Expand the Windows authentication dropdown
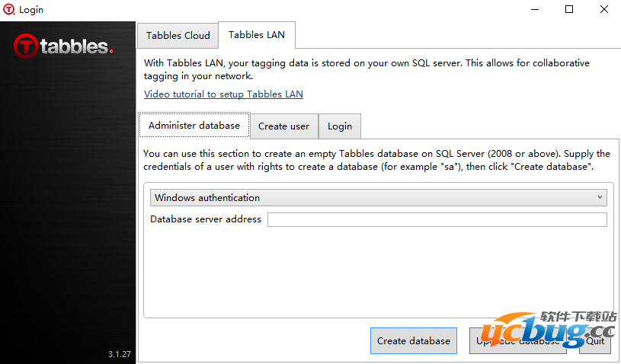Image resolution: width=621 pixels, height=364 pixels. point(378,197)
